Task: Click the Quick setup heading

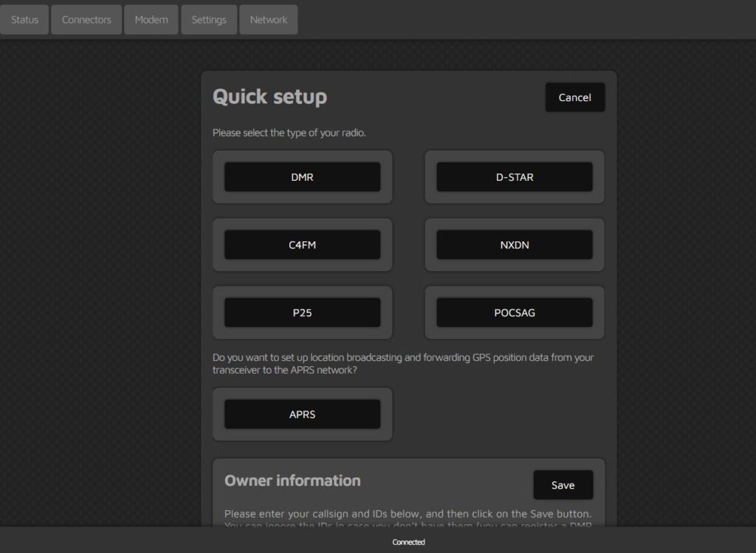Action: [x=269, y=97]
